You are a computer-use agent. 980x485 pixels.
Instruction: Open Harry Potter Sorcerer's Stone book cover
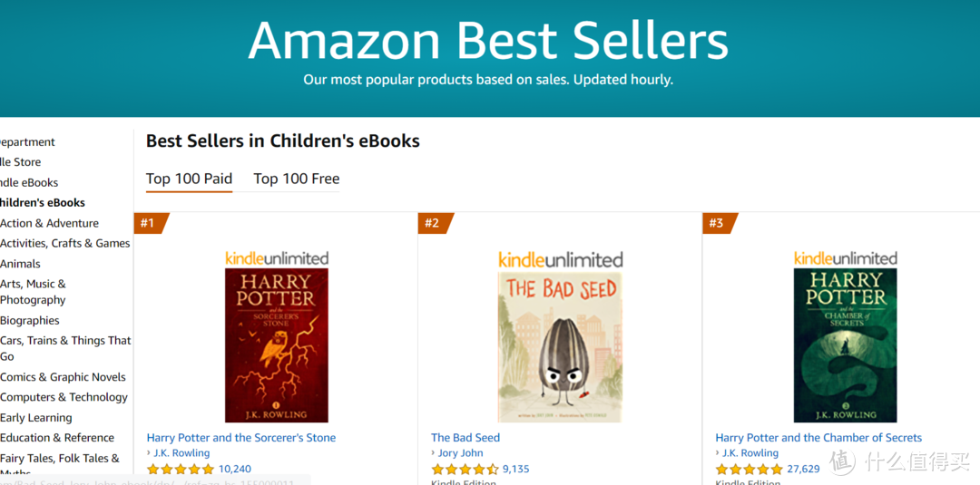pos(277,345)
